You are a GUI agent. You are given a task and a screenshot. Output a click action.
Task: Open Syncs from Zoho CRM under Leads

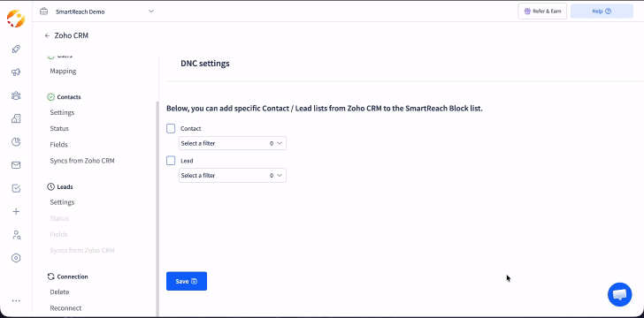[82, 250]
